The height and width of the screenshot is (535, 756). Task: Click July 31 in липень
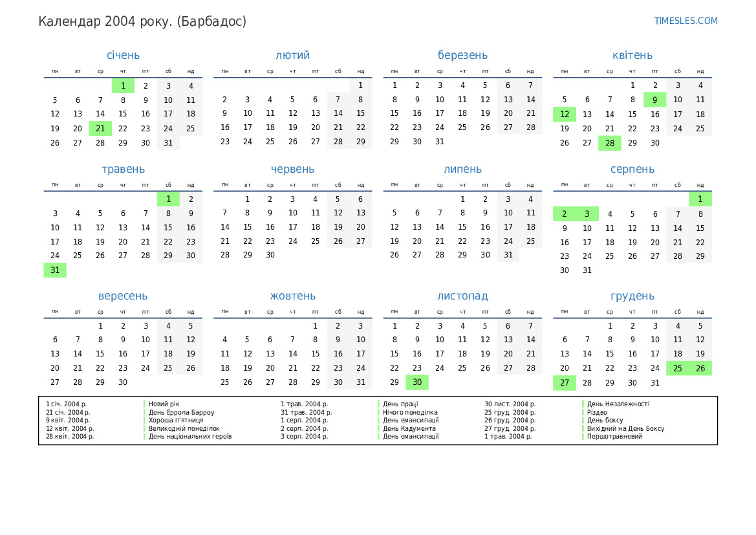click(x=508, y=255)
